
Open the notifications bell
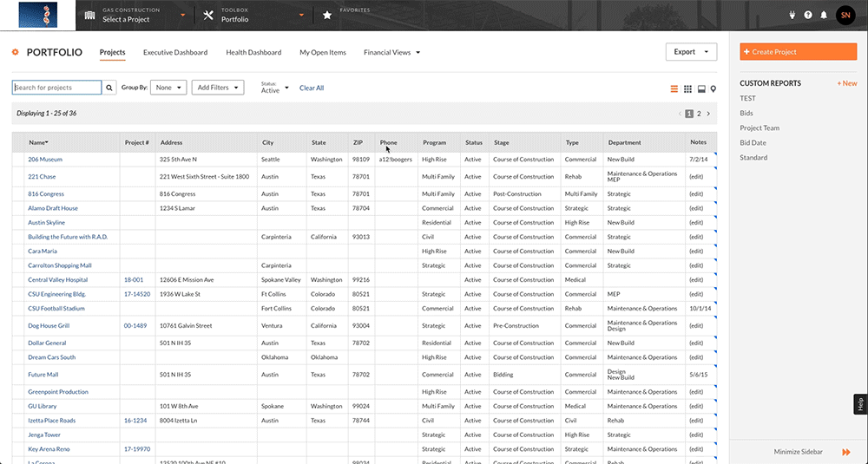[824, 15]
